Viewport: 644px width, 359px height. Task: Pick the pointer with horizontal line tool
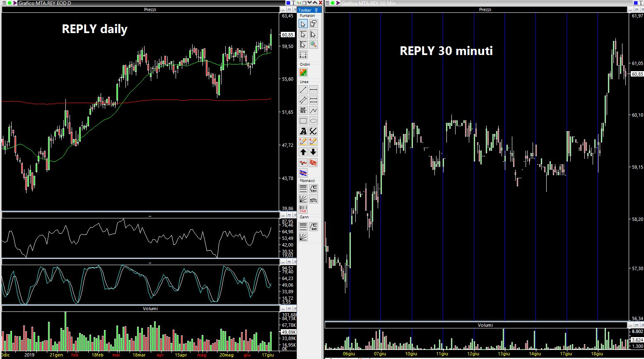pos(303,34)
